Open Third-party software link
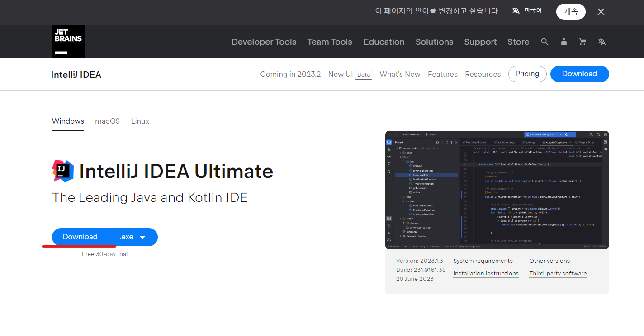This screenshot has height=336, width=644. pyautogui.click(x=558, y=274)
